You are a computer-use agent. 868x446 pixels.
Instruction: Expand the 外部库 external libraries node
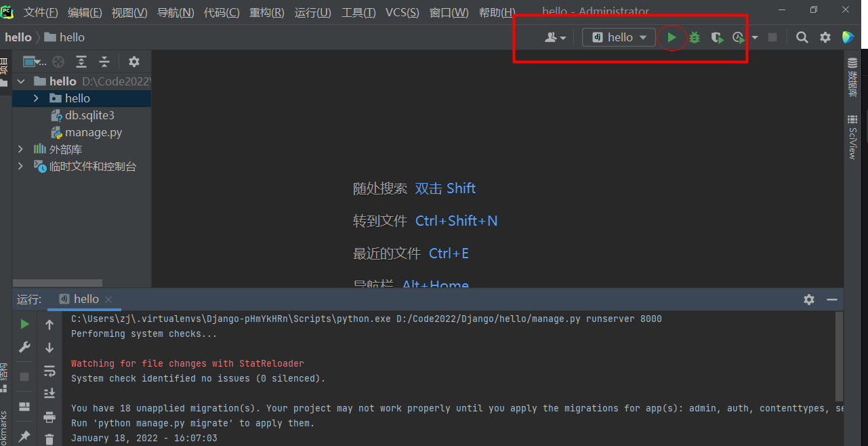[20, 149]
